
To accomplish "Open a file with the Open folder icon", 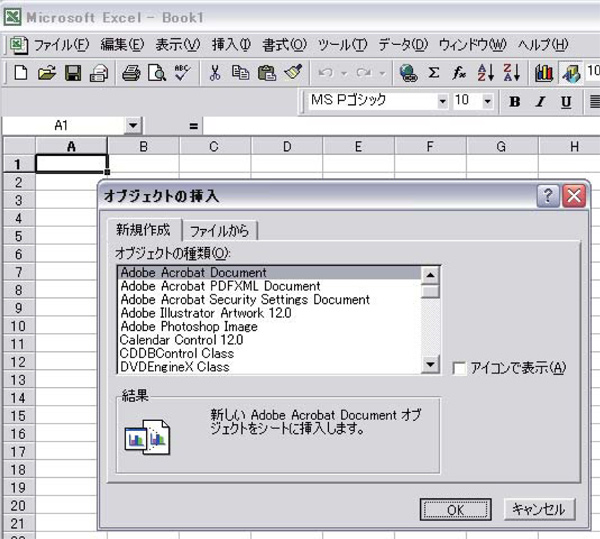I will point(47,72).
